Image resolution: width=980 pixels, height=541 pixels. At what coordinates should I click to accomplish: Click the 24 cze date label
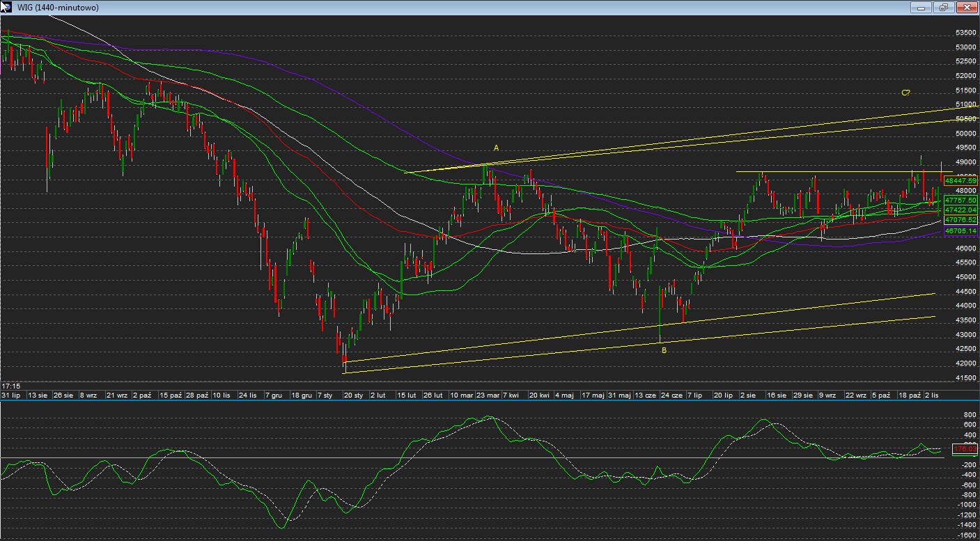point(672,395)
